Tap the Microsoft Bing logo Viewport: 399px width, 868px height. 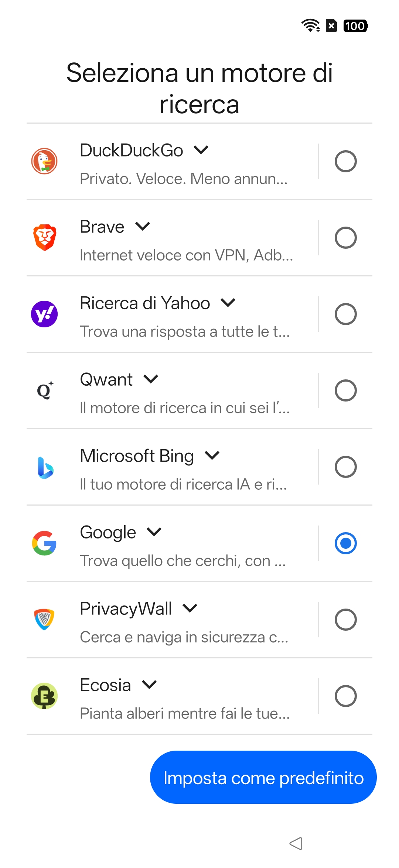click(45, 467)
